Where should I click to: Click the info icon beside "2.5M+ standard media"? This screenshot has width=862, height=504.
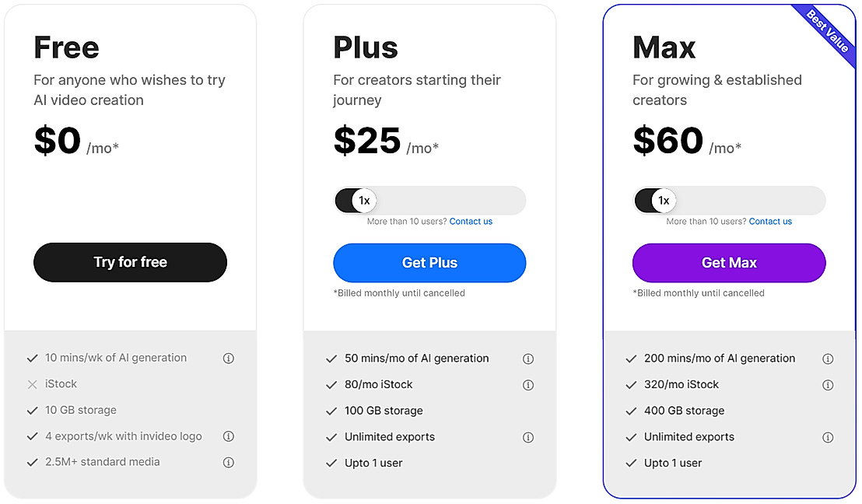pos(228,462)
